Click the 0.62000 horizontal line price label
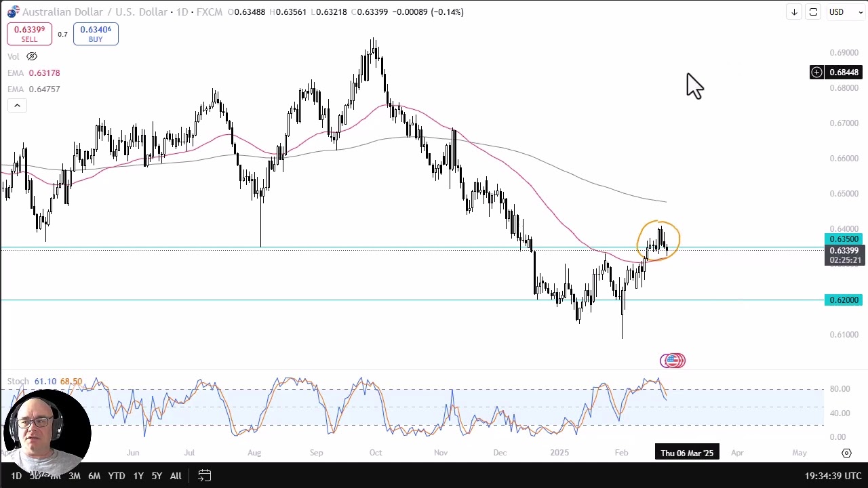 coord(843,300)
